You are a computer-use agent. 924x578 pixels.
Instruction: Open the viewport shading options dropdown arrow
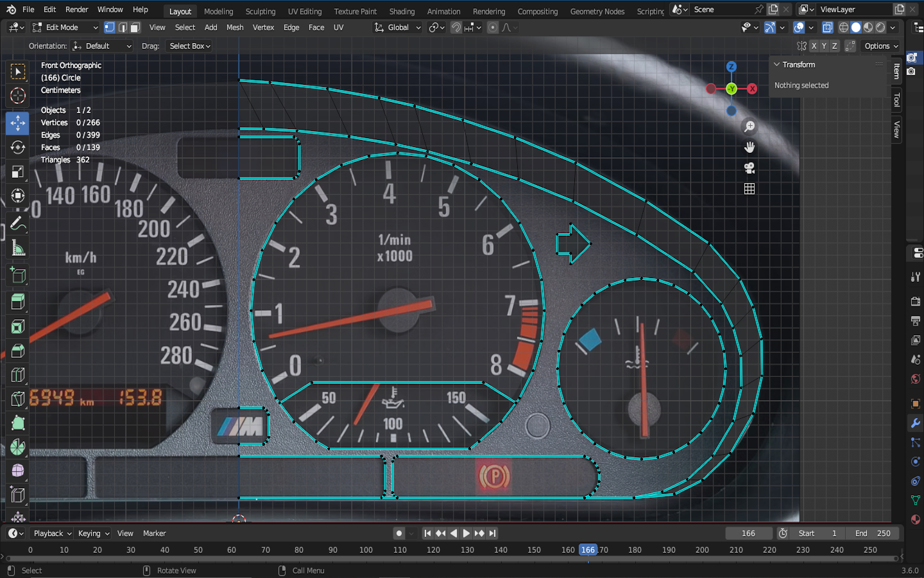[893, 28]
